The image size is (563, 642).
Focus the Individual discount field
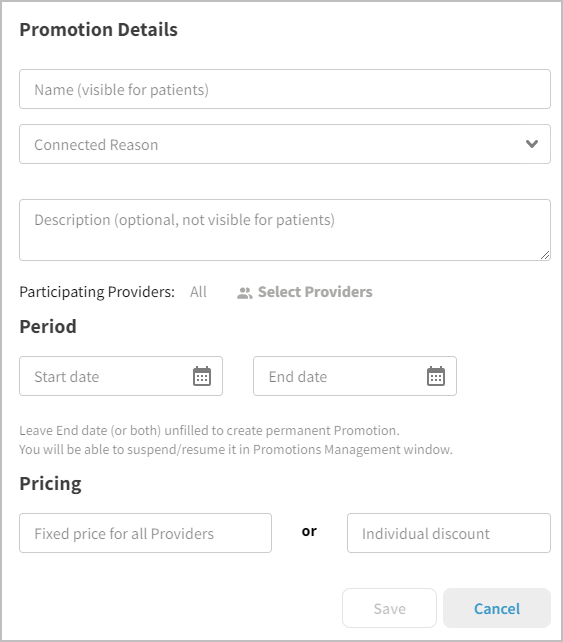pos(449,533)
